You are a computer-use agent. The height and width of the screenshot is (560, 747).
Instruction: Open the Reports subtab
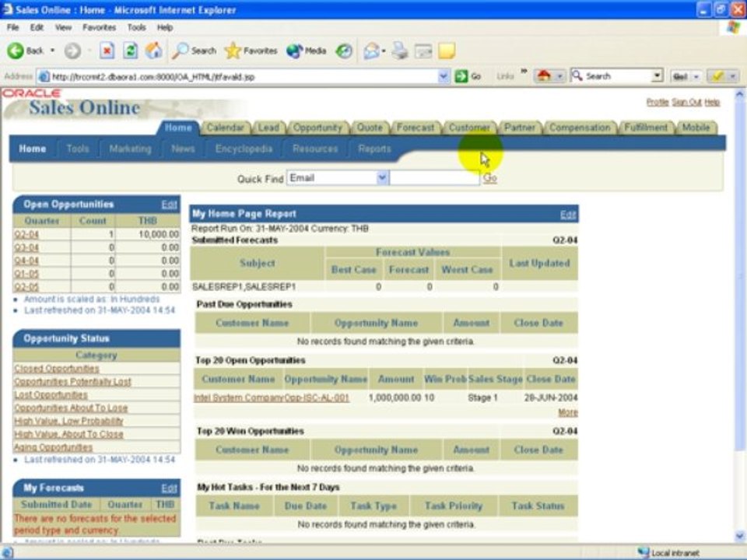coord(374,149)
